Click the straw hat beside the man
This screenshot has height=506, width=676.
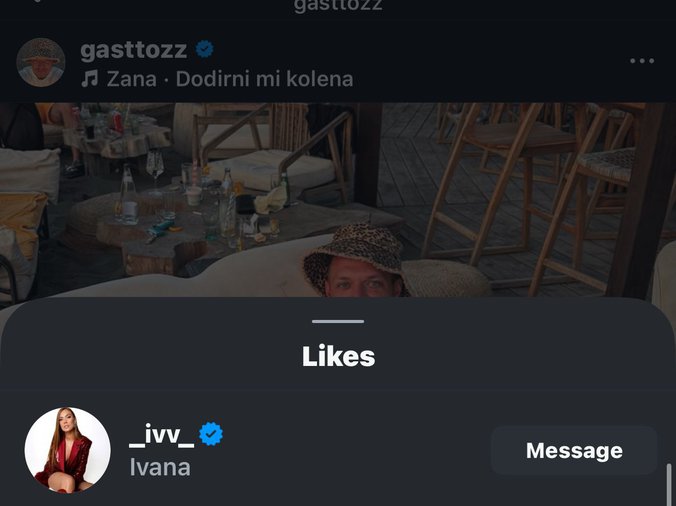(446, 278)
